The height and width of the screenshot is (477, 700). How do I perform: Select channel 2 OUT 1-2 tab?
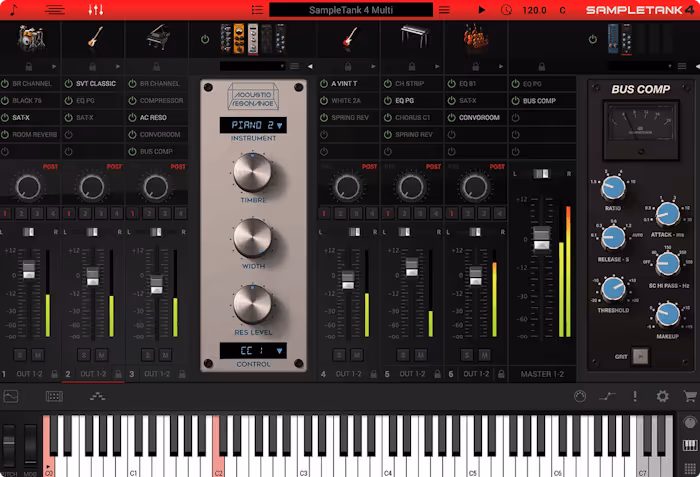click(93, 374)
